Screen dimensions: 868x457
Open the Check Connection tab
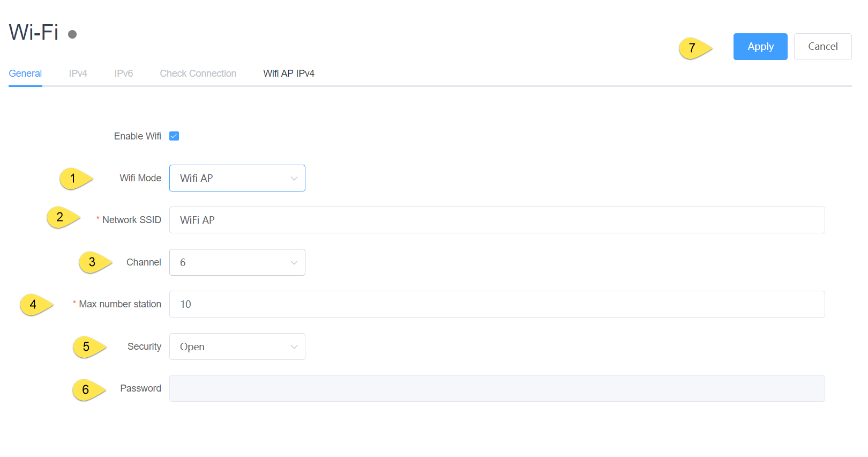pos(198,73)
